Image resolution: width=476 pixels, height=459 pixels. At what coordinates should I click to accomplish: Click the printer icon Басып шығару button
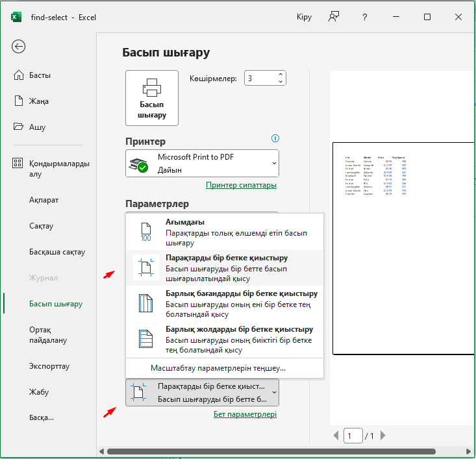click(152, 98)
